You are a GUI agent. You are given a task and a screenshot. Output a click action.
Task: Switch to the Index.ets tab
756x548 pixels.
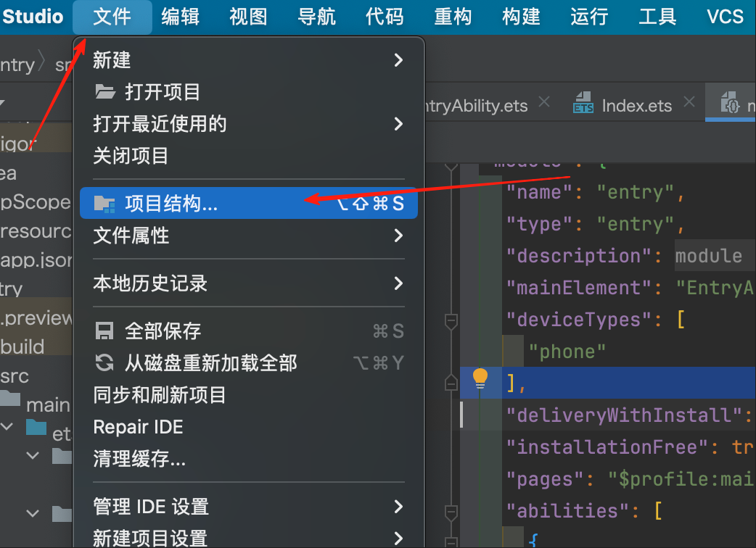636,106
